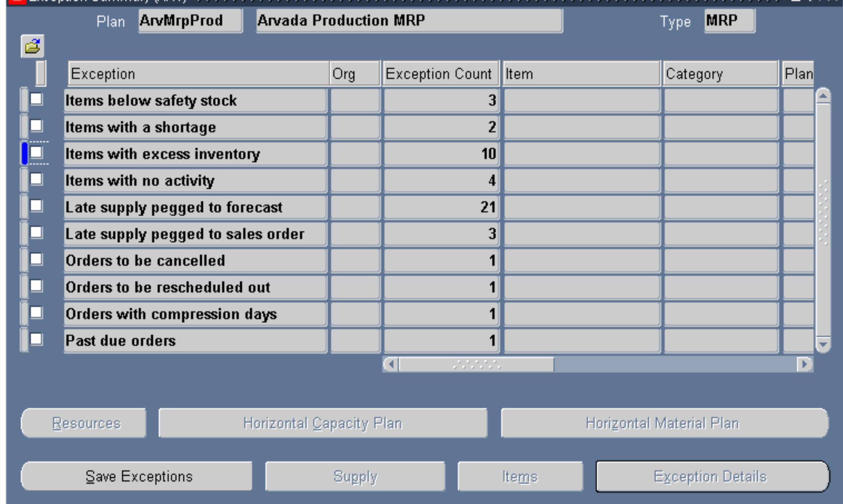This screenshot has height=504, width=843.
Task: Click exception count 21 for late supply forecast
Action: pos(441,207)
